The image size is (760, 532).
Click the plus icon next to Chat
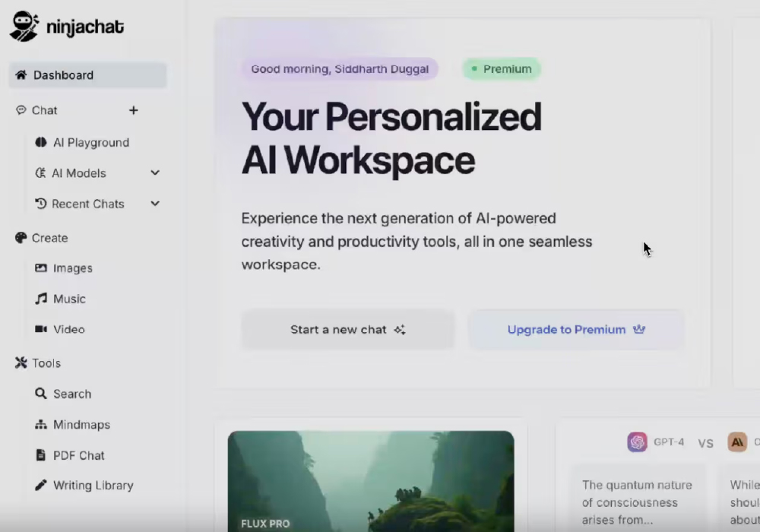click(133, 110)
